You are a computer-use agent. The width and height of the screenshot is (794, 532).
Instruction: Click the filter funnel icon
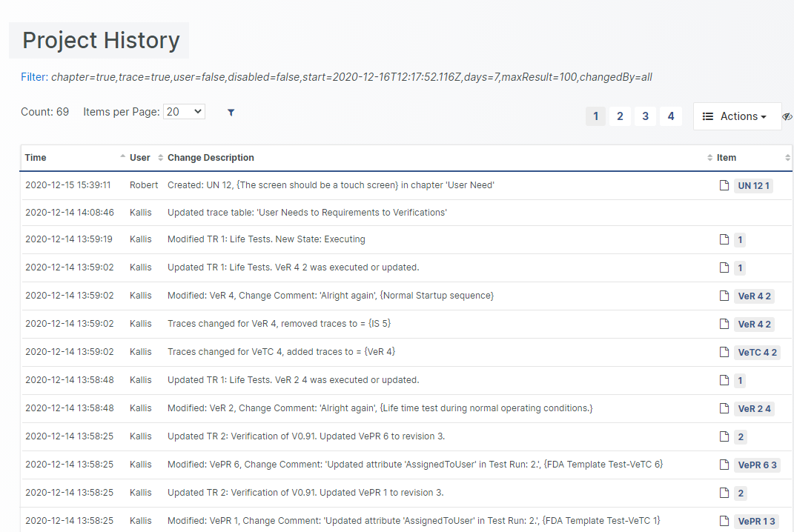click(231, 113)
